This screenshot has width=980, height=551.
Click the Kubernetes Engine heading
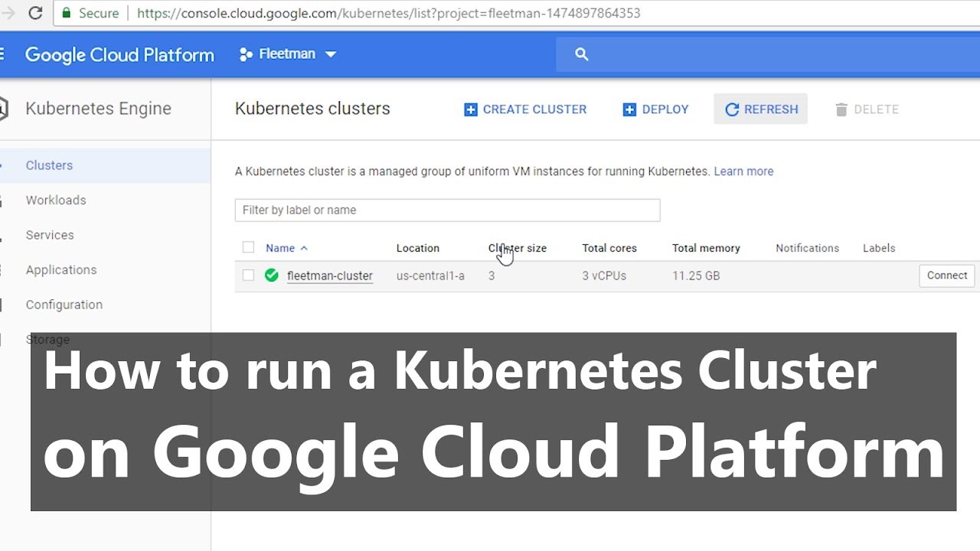tap(98, 109)
